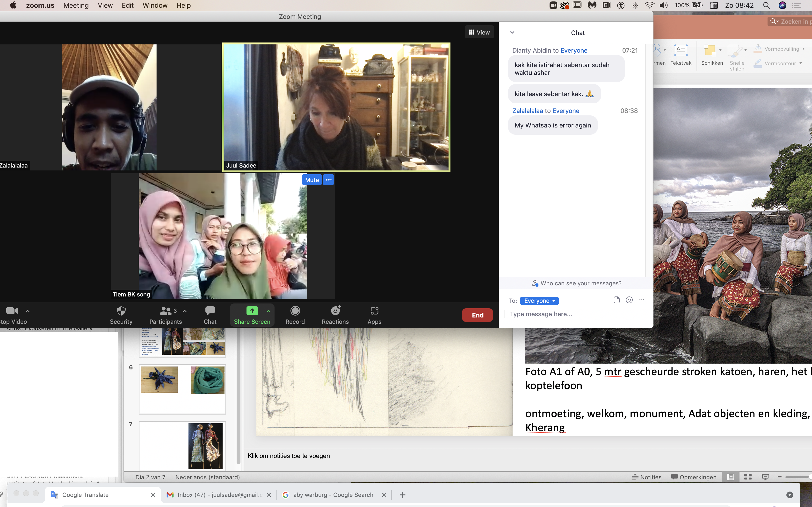Click the red End button
The image size is (812, 507).
pyautogui.click(x=477, y=315)
